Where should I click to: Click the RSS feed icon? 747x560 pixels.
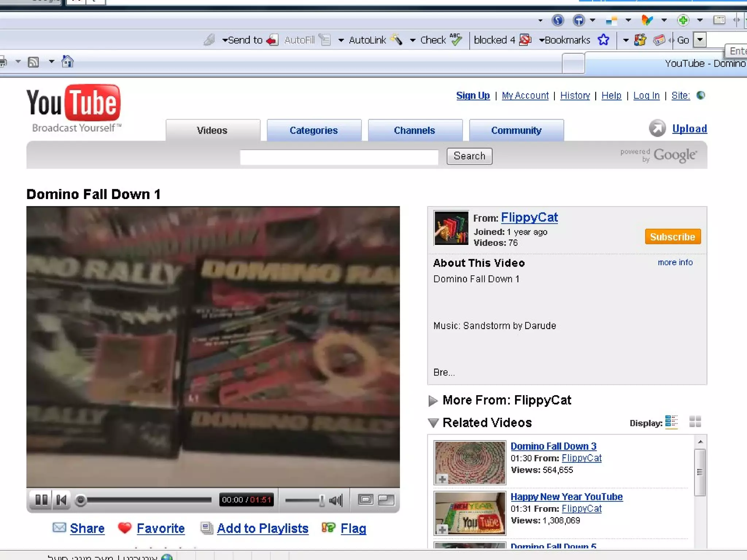33,62
